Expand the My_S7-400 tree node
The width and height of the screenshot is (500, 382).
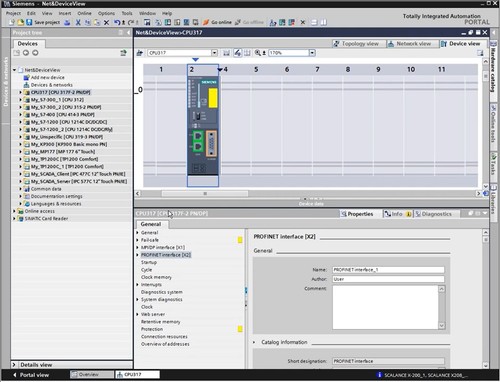pos(20,115)
